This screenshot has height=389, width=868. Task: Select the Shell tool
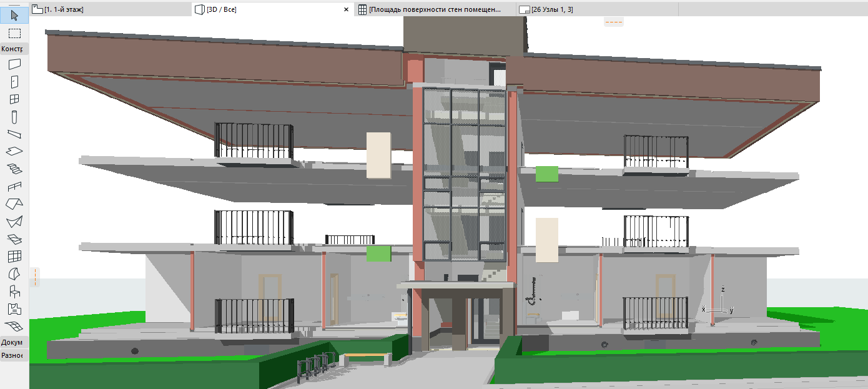pyautogui.click(x=14, y=221)
